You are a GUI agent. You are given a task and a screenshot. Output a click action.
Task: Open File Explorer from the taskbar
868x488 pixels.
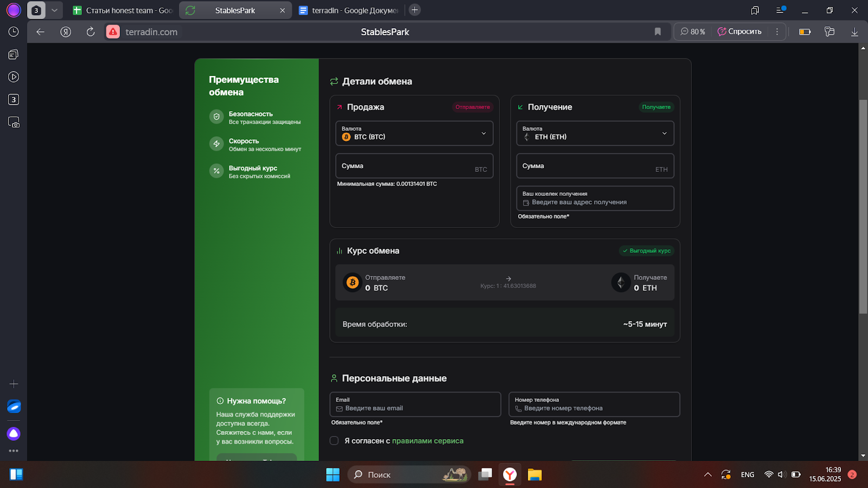[535, 474]
